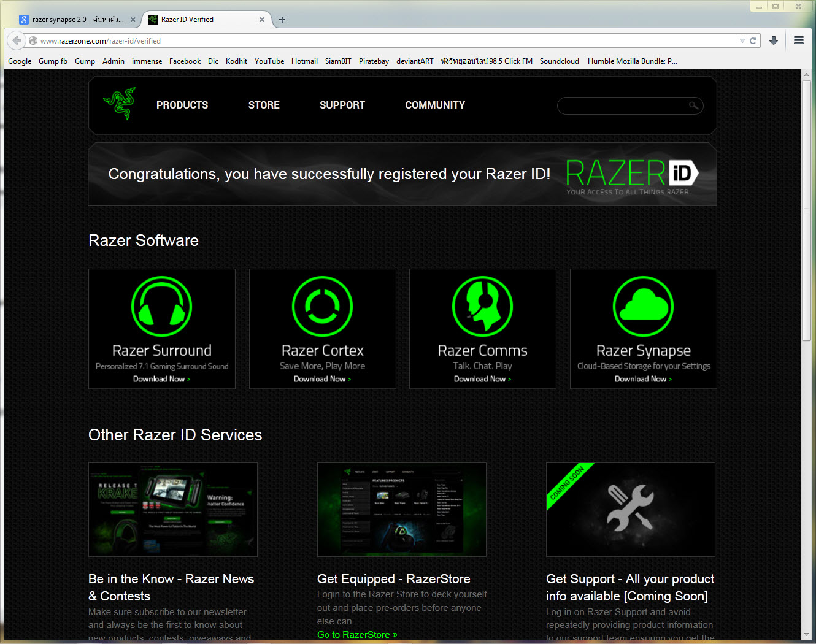The image size is (816, 644).
Task: Open the Gump fb bookmark
Action: point(53,61)
